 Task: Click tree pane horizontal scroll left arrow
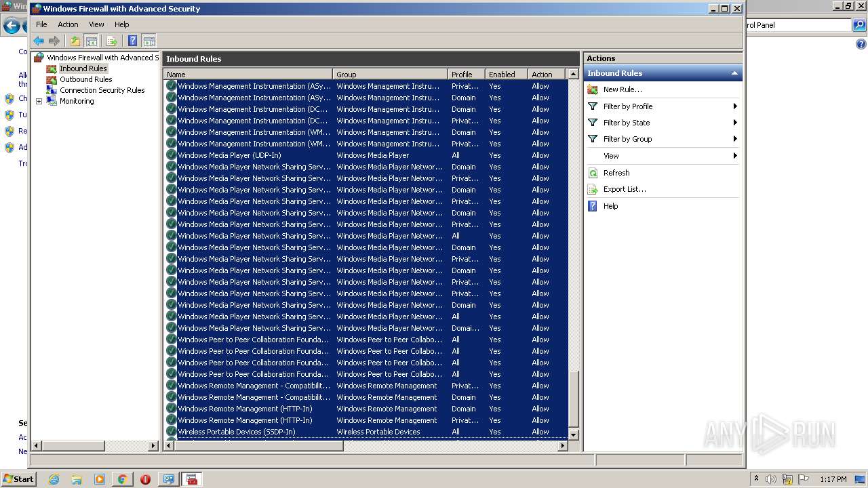click(37, 446)
